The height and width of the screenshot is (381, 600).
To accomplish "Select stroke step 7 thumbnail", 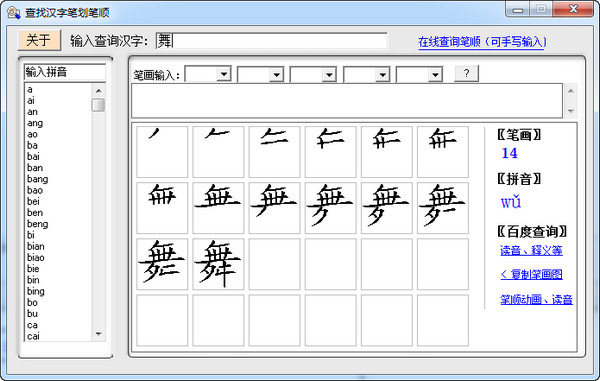I will pos(162,208).
